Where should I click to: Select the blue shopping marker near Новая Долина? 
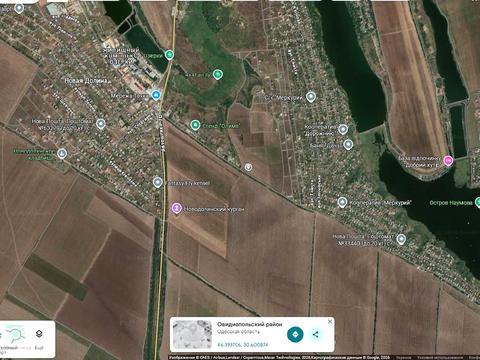[x=156, y=95]
